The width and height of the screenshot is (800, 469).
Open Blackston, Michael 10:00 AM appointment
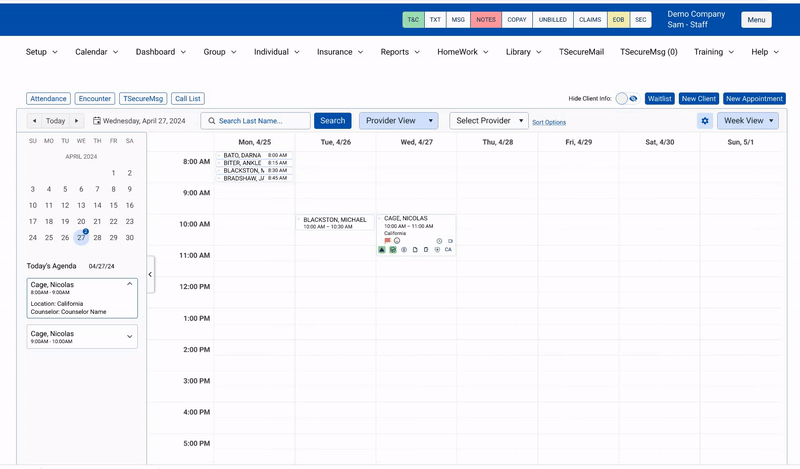pyautogui.click(x=335, y=223)
